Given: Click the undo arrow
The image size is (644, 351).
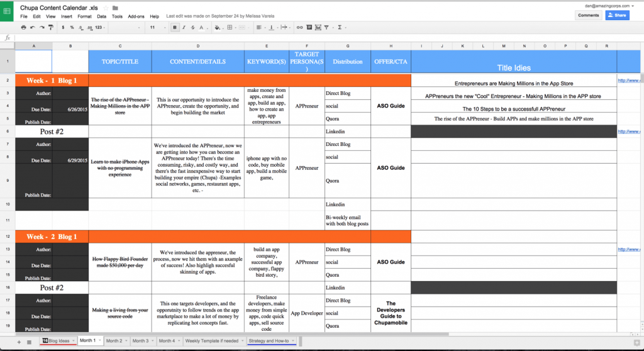Looking at the screenshot, I should 33,28.
